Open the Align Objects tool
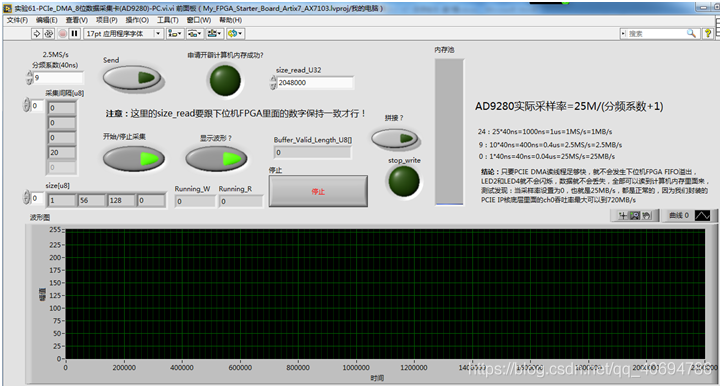Screen dimensions: 722x388 [x=175, y=34]
